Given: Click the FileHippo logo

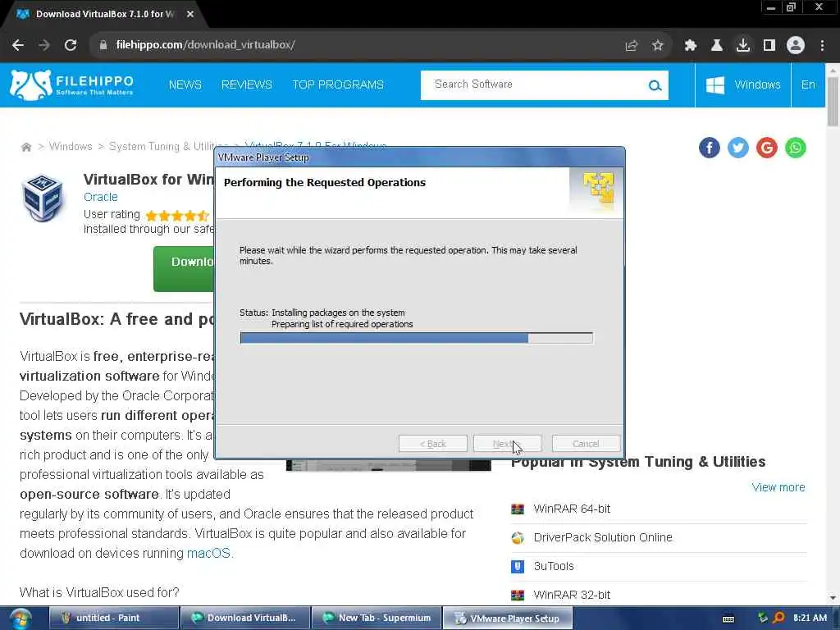Looking at the screenshot, I should 72,84.
